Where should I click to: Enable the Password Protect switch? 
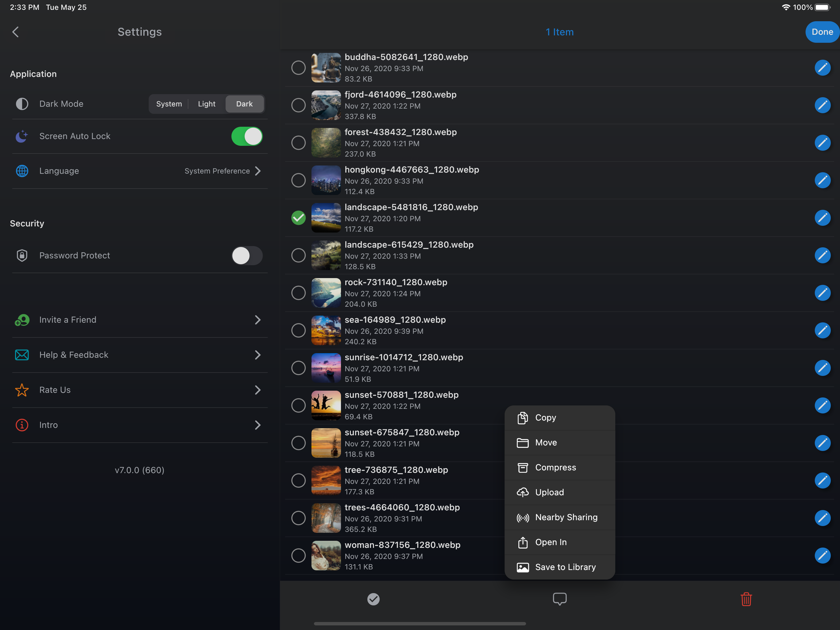247,256
